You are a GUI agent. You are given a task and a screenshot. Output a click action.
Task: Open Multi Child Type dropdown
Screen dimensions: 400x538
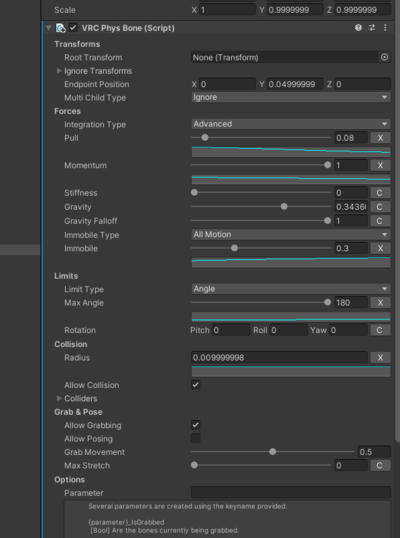tap(291, 97)
